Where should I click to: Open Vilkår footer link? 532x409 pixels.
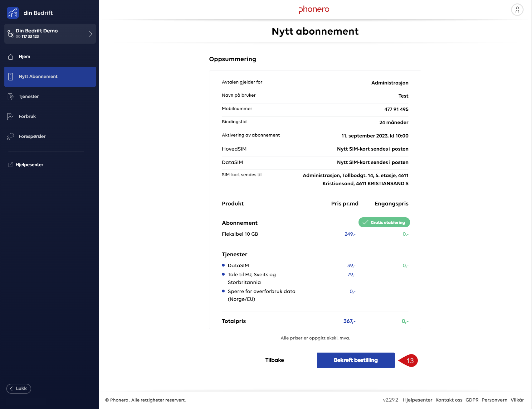pyautogui.click(x=517, y=400)
